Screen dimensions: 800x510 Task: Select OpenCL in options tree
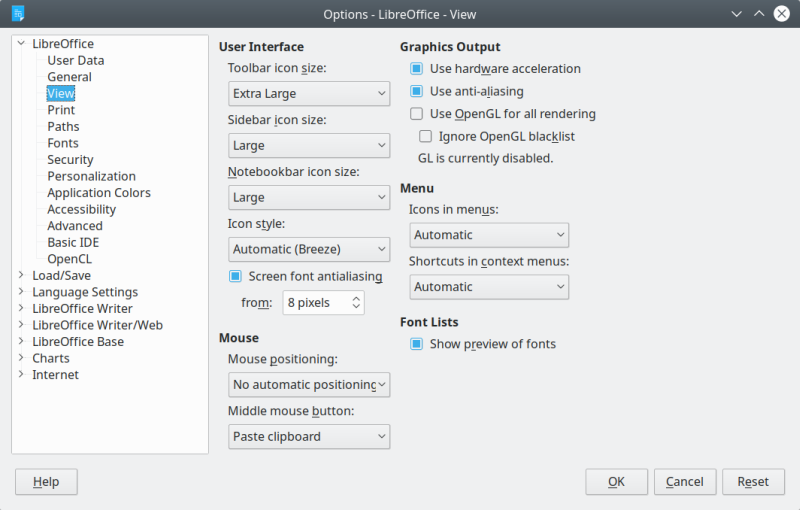tap(69, 259)
